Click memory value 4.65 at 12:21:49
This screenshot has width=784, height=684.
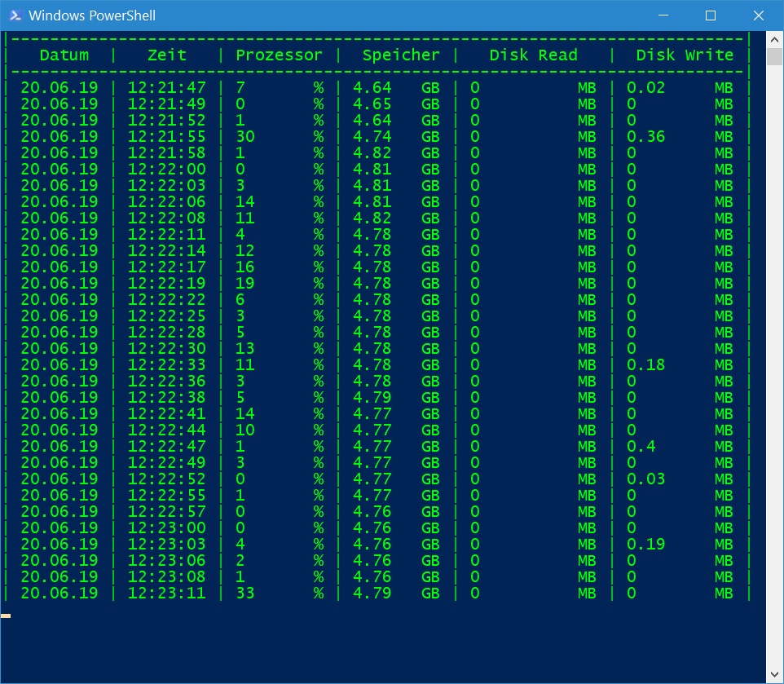point(372,104)
